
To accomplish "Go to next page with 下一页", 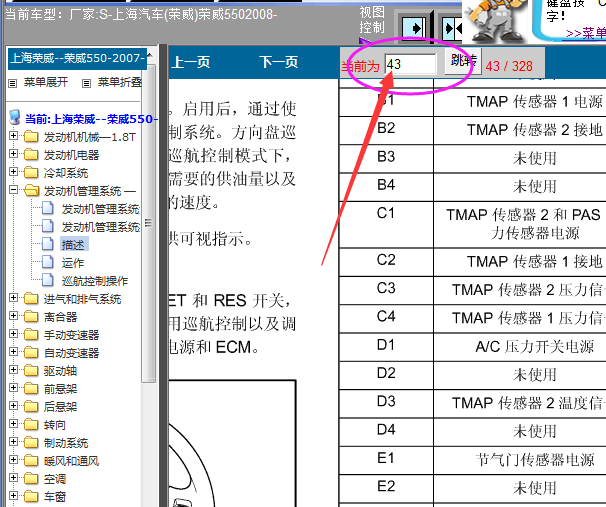I will pos(279,62).
